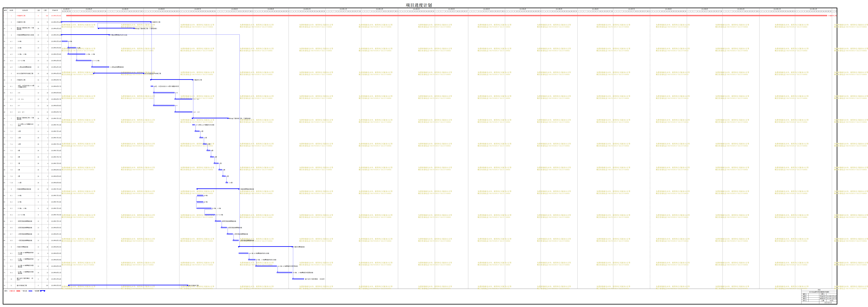This screenshot has width=868, height=307.
Task: Select the 工期 column header
Action: [x=45, y=10]
